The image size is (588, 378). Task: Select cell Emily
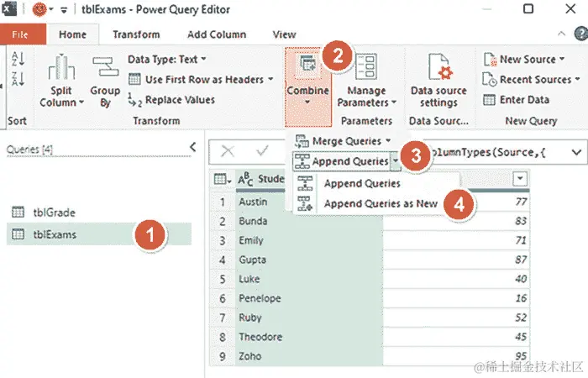(x=309, y=240)
